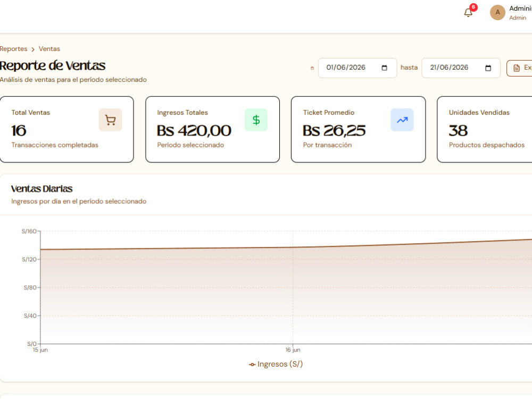532x399 pixels.
Task: Click the breadcrumb chevron separator
Action: coord(33,49)
